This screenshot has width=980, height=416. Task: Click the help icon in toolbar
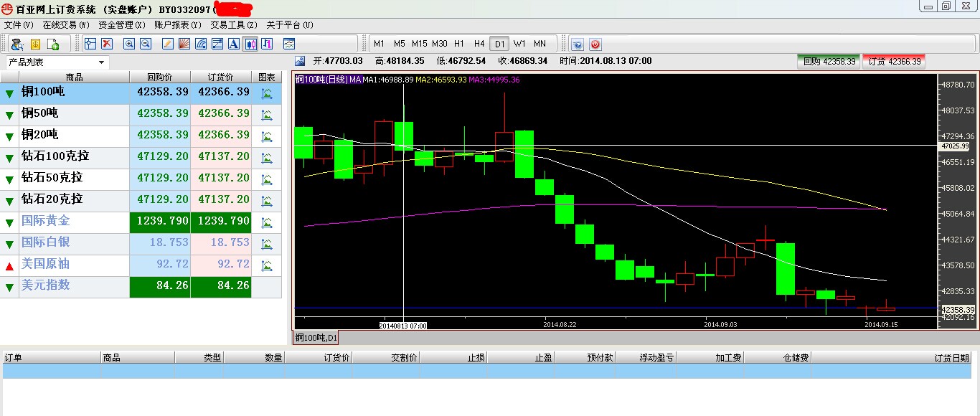pyautogui.click(x=578, y=44)
